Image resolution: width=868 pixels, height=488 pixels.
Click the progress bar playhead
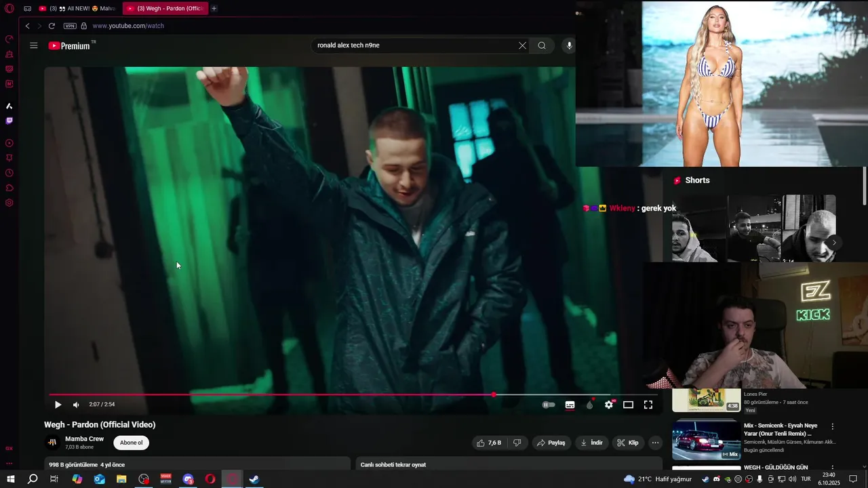pos(494,394)
